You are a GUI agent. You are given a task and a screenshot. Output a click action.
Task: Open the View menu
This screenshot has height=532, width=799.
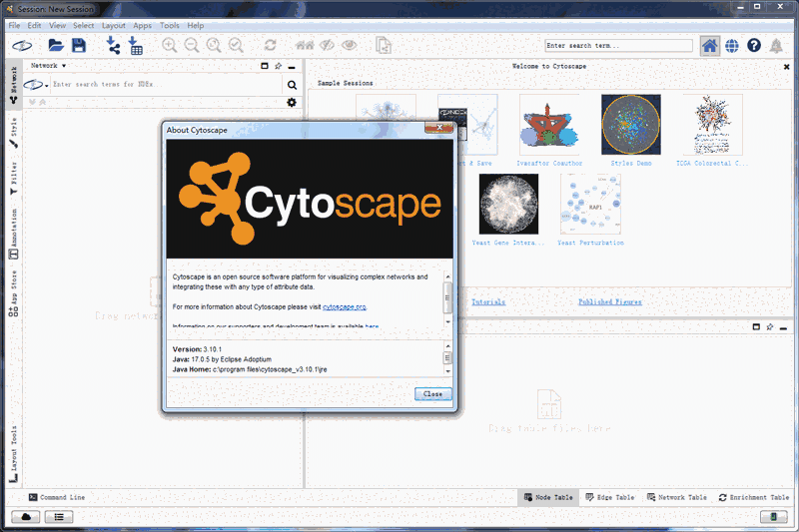57,26
